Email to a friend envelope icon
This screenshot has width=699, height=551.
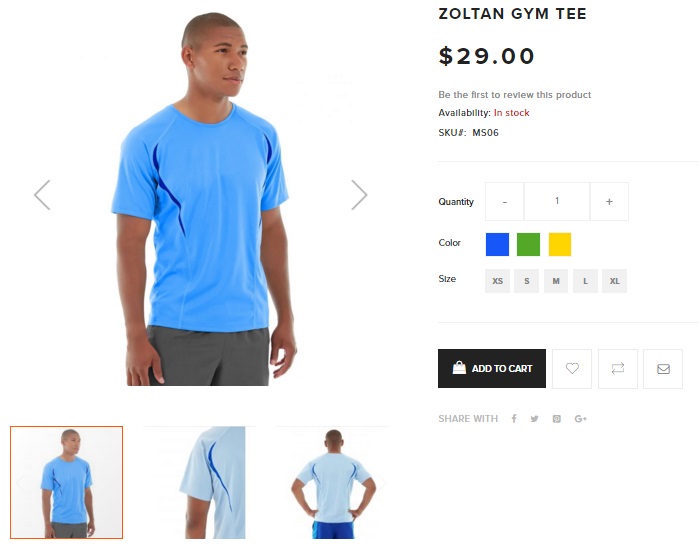663,369
